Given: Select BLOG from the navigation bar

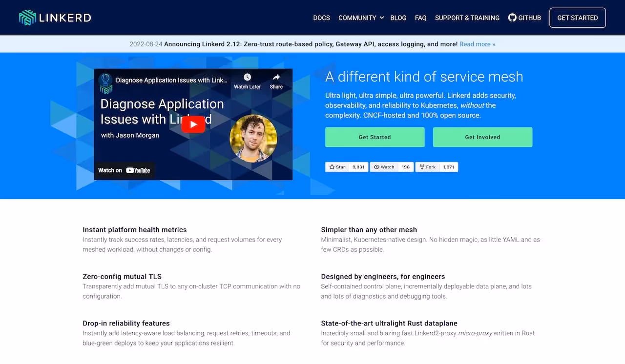Looking at the screenshot, I should pos(398,18).
